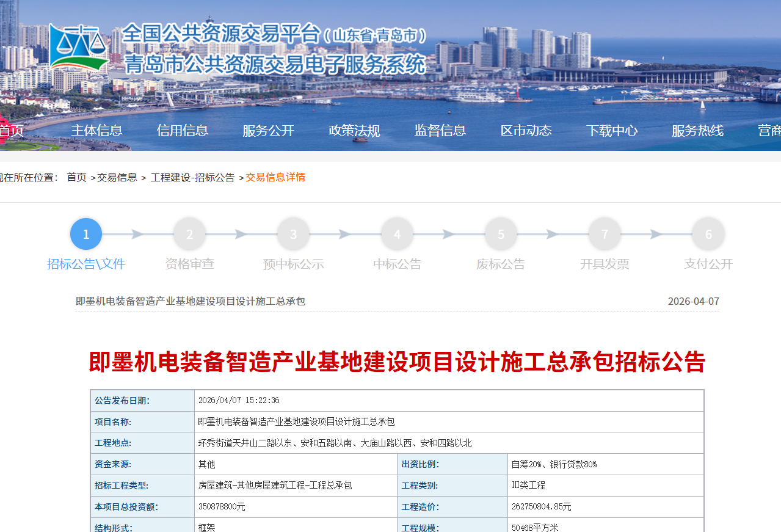Open the 区市动态 menu
781x532 pixels.
[526, 130]
